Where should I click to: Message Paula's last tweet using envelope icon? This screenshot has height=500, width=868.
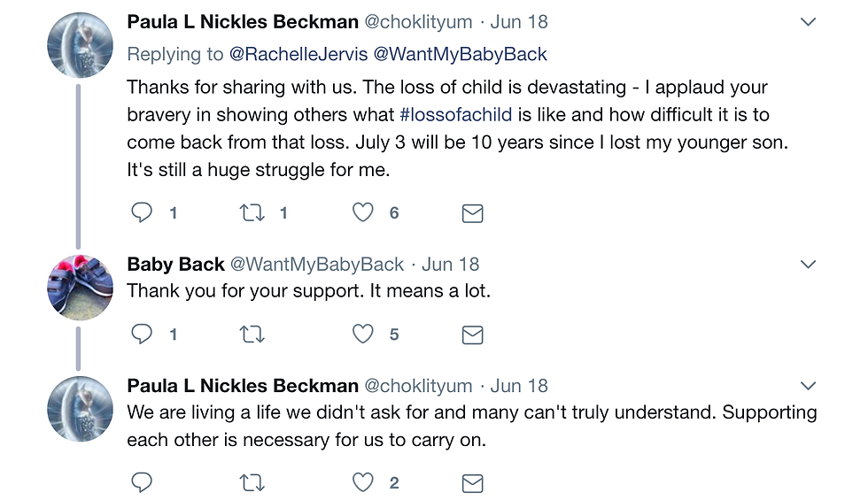pyautogui.click(x=473, y=483)
